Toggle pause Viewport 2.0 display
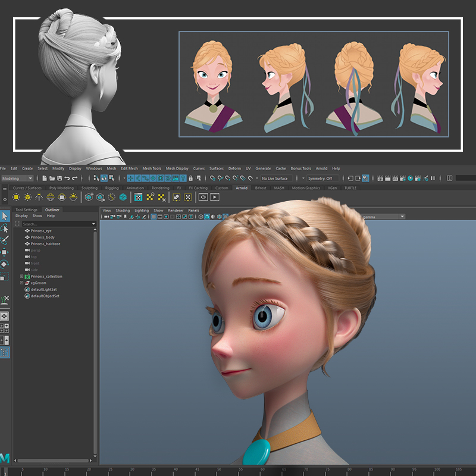The width and height of the screenshot is (476, 476). coord(433,178)
